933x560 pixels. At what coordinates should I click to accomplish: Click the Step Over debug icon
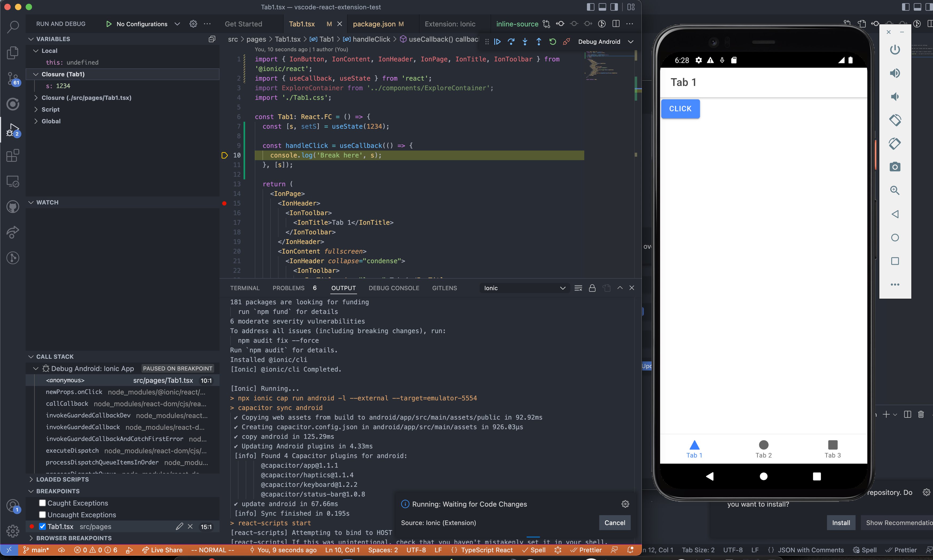coord(511,42)
